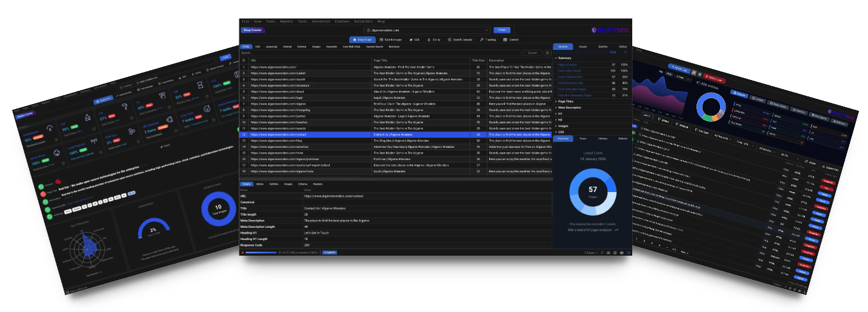
Task: Select the HTML sub-tab
Action: (246, 46)
